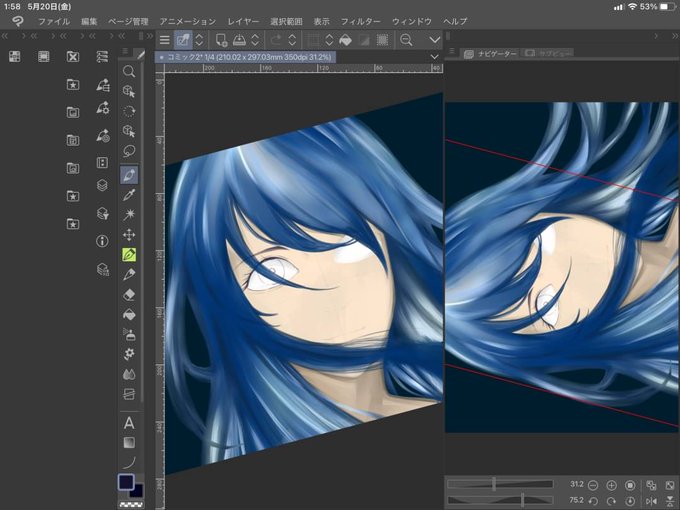Screen dimensions: 680x510
Task: Click the zoom out icon in command bar
Action: tap(406, 40)
